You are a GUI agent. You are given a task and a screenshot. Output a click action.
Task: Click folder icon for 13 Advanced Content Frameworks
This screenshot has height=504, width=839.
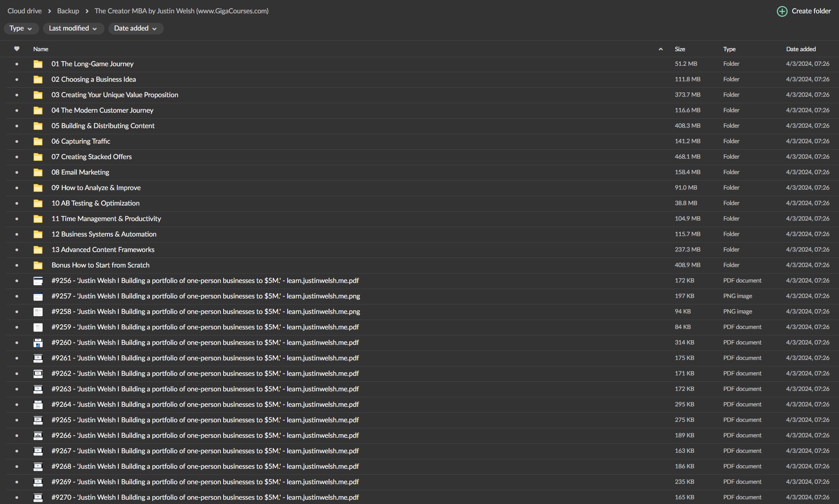[x=38, y=250]
